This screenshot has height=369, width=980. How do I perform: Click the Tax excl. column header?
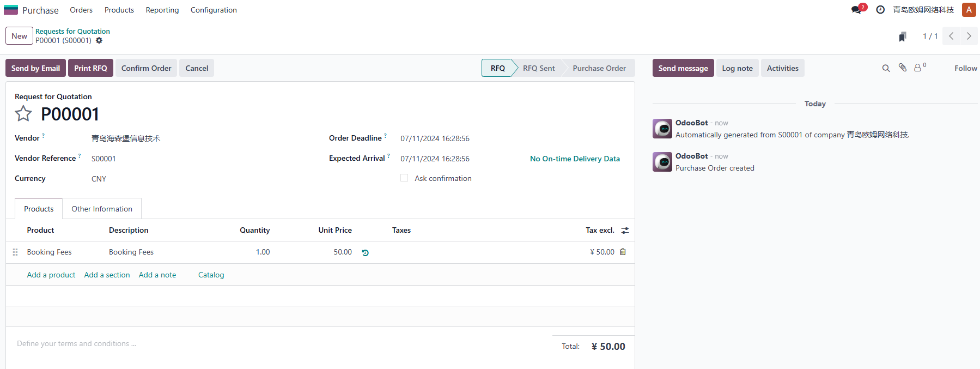coord(600,230)
